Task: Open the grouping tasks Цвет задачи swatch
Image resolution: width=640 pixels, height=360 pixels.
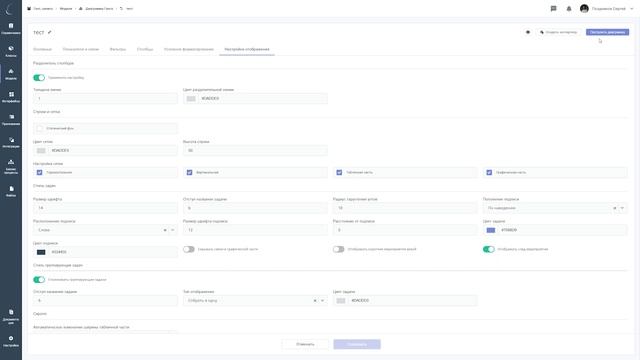Action: click(x=341, y=301)
